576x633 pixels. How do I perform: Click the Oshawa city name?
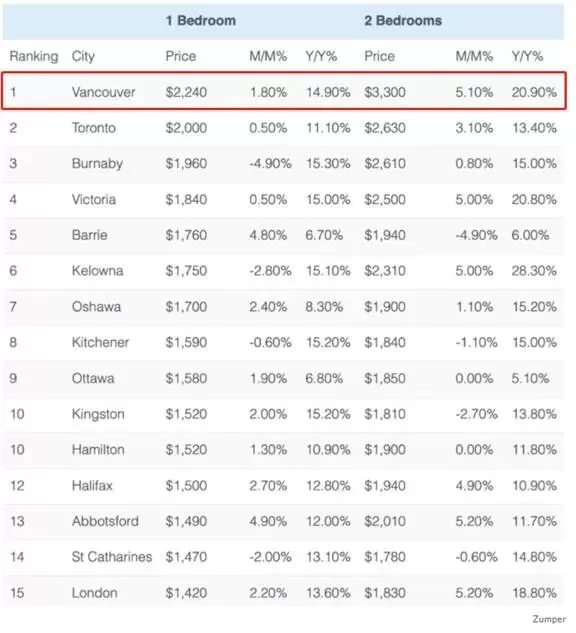[x=96, y=307]
